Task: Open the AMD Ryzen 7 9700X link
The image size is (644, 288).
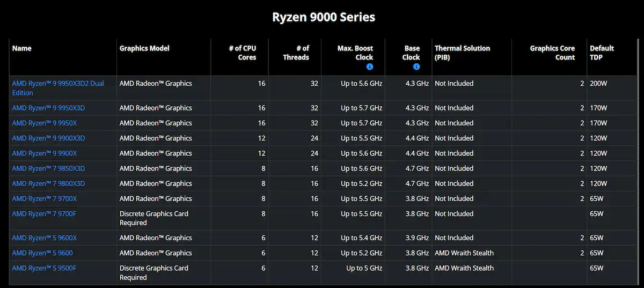Action: (45, 198)
